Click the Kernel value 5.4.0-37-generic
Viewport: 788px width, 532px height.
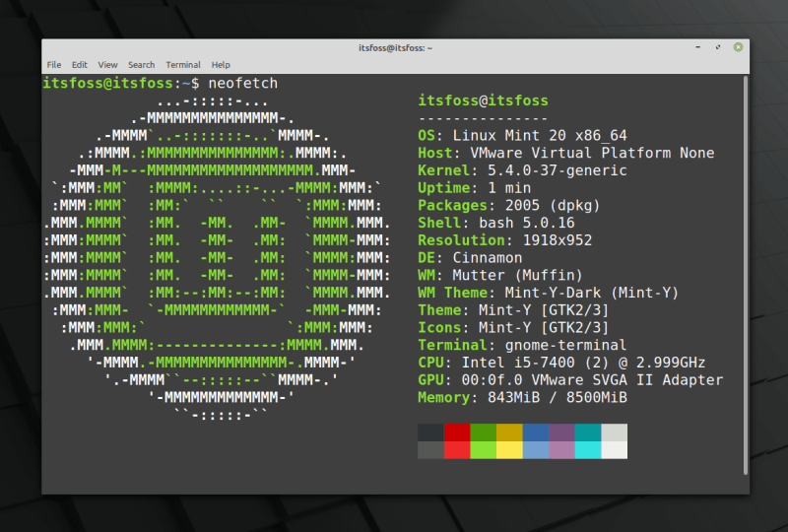pos(558,170)
